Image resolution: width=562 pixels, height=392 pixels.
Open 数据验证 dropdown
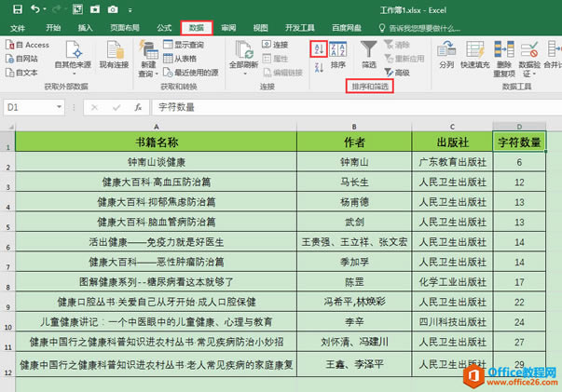(529, 59)
